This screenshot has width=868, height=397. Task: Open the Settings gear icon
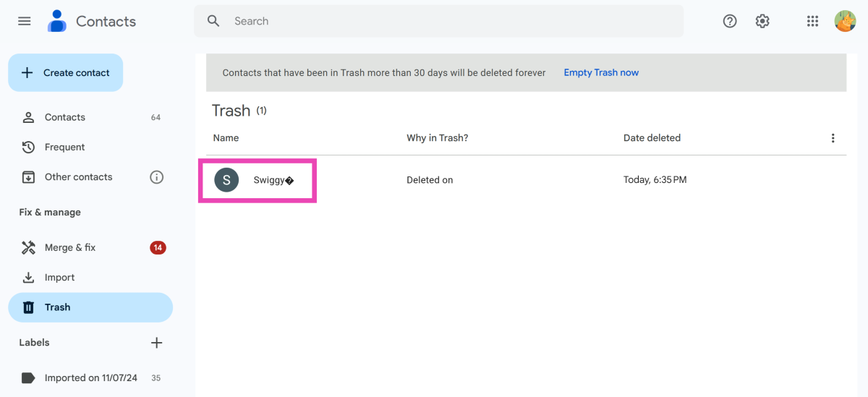tap(762, 21)
